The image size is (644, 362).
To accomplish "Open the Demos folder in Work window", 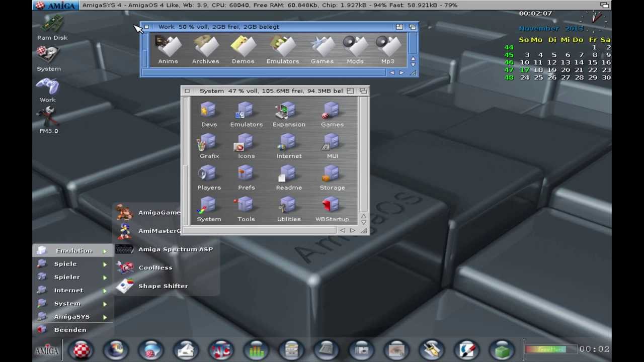I will (243, 50).
